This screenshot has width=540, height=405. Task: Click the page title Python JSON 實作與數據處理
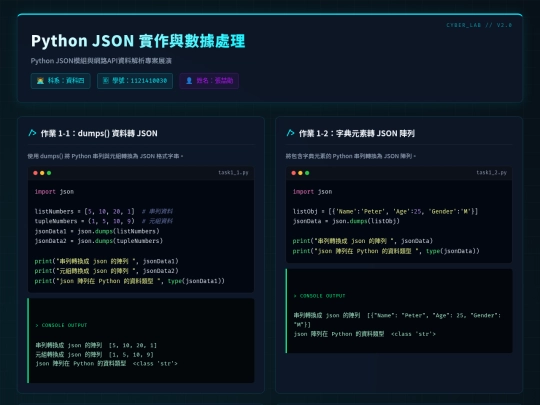click(x=138, y=41)
